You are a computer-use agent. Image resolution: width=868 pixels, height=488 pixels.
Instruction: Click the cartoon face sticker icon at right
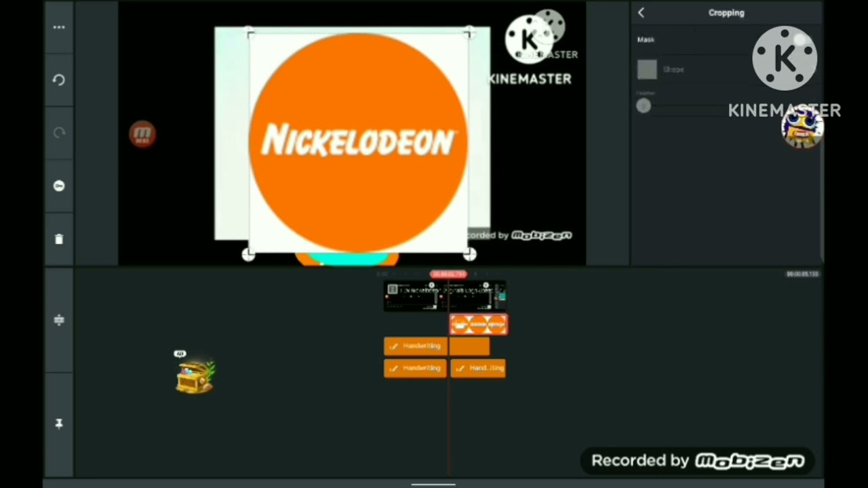(803, 127)
